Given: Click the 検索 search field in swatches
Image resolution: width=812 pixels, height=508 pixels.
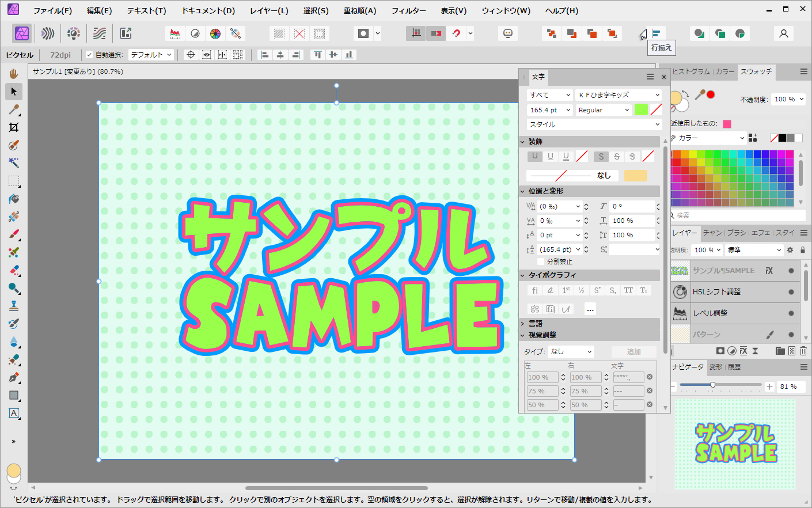Looking at the screenshot, I should point(737,215).
